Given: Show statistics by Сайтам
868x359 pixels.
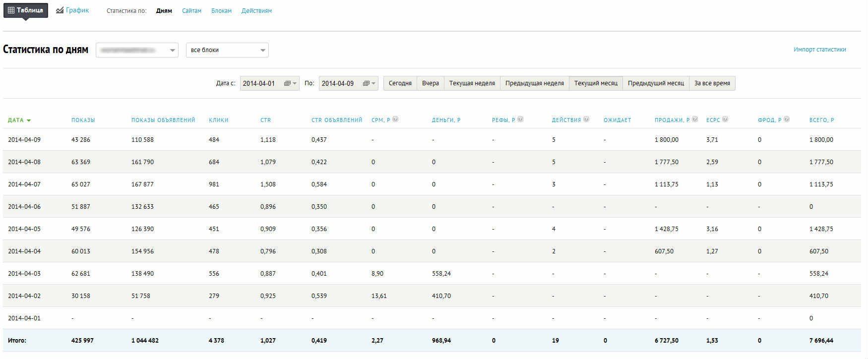Looking at the screenshot, I should (191, 11).
